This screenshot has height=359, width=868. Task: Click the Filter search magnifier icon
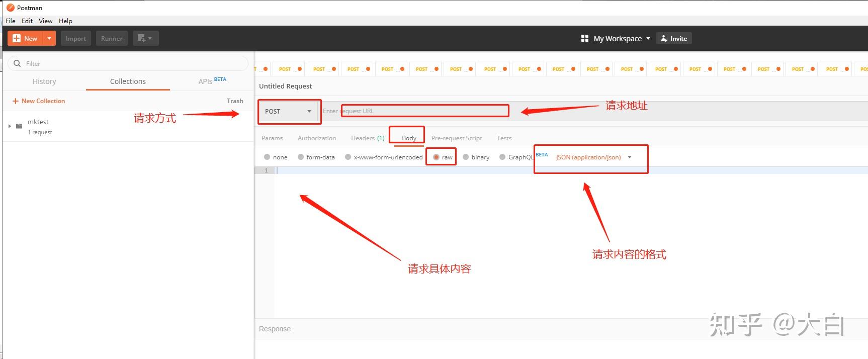pos(17,63)
